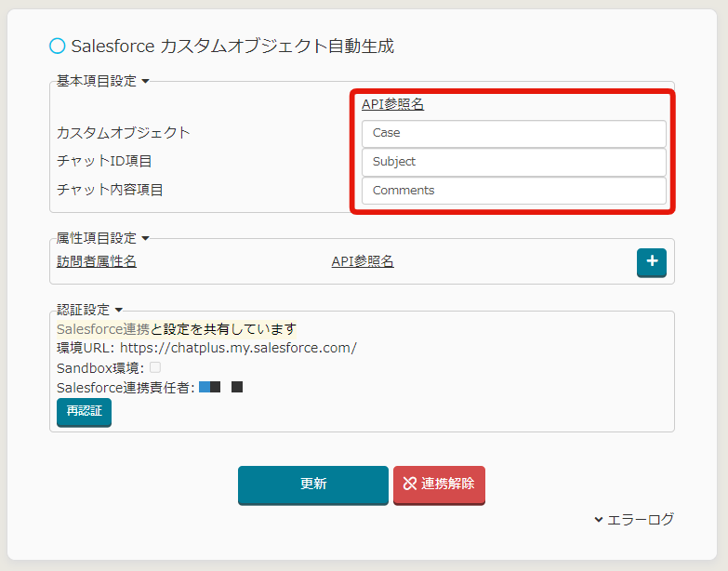Collapse the 基本項目設定 section

[102, 81]
